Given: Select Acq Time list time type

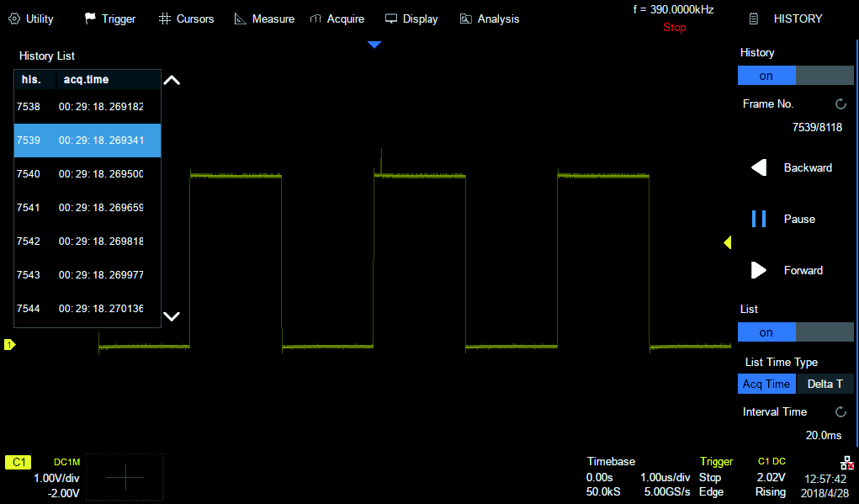Looking at the screenshot, I should (766, 384).
